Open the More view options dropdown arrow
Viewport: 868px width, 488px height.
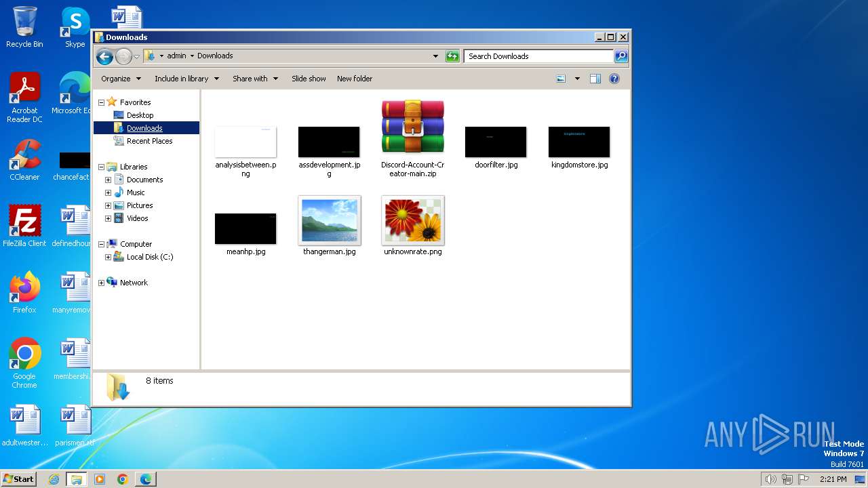pos(577,79)
